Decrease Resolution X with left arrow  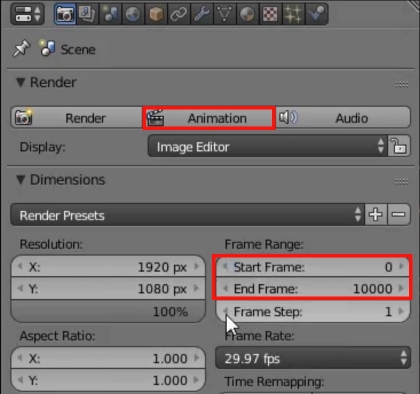20,266
